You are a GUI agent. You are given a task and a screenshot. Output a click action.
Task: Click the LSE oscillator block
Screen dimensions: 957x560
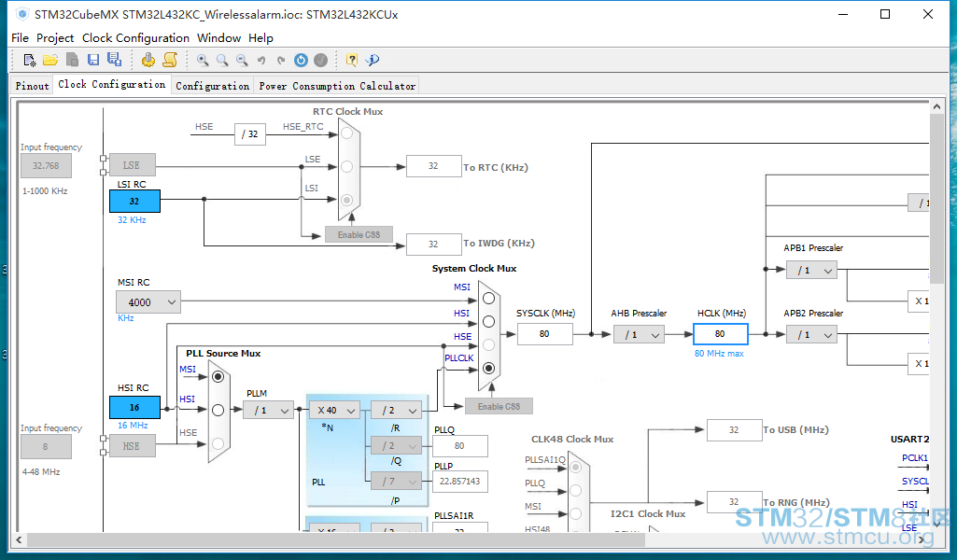(x=132, y=165)
